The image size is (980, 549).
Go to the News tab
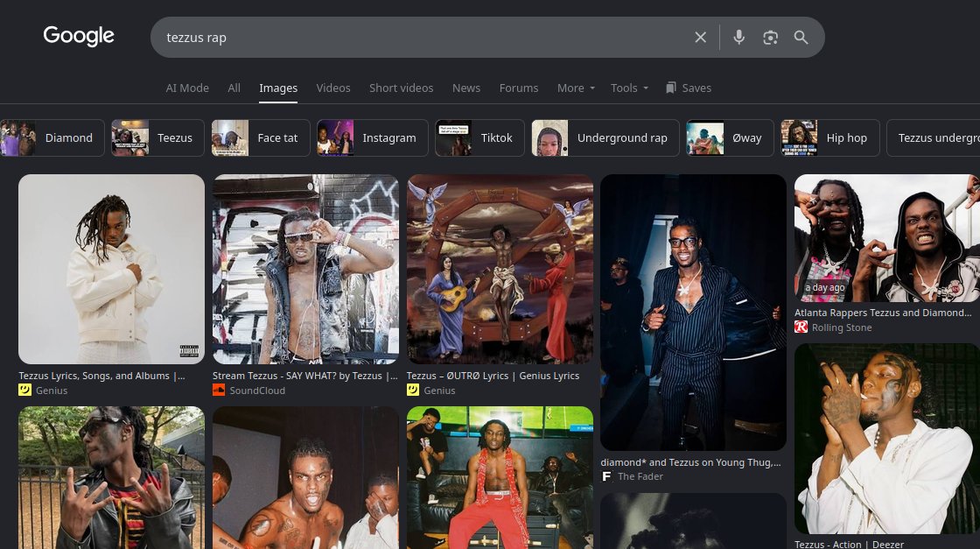point(466,88)
